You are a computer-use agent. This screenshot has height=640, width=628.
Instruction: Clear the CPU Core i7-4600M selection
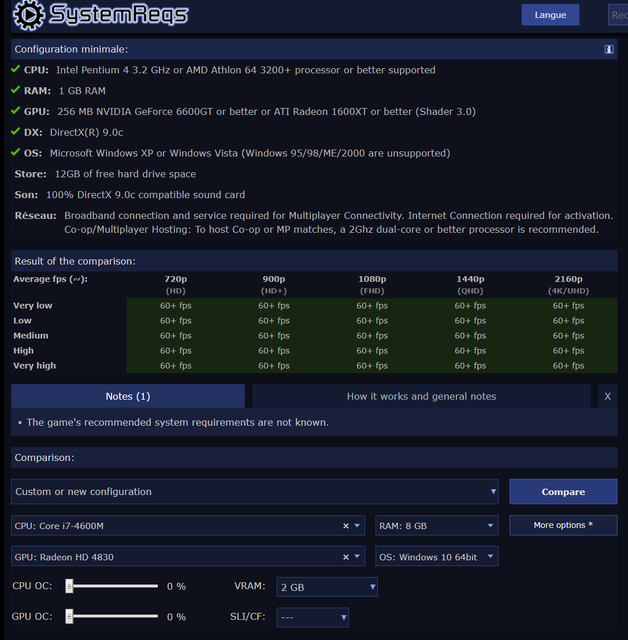[346, 526]
